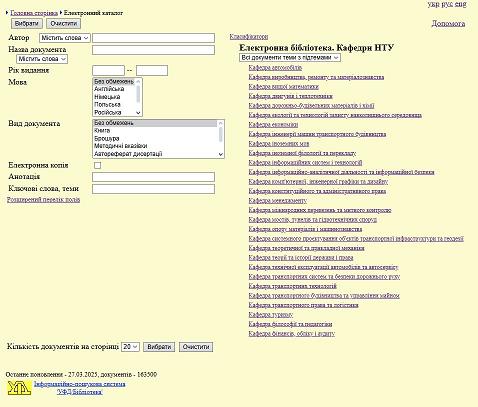The image size is (478, 407).
Task: Switch interface language to укр
Action: coord(433,4)
